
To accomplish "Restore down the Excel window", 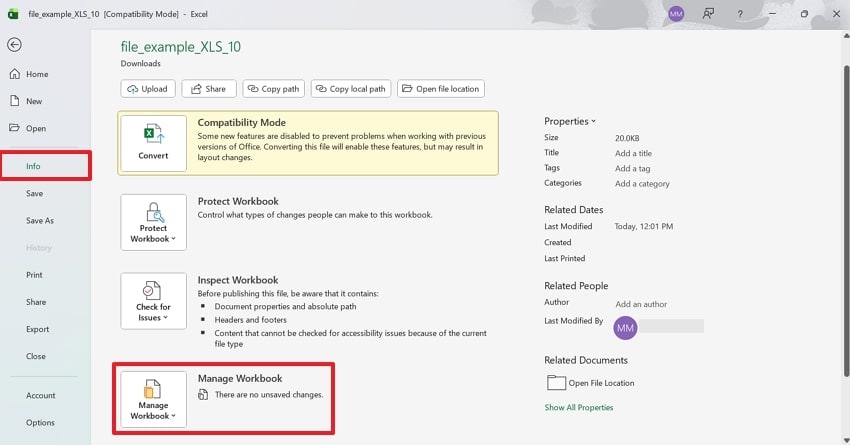I will tap(804, 14).
